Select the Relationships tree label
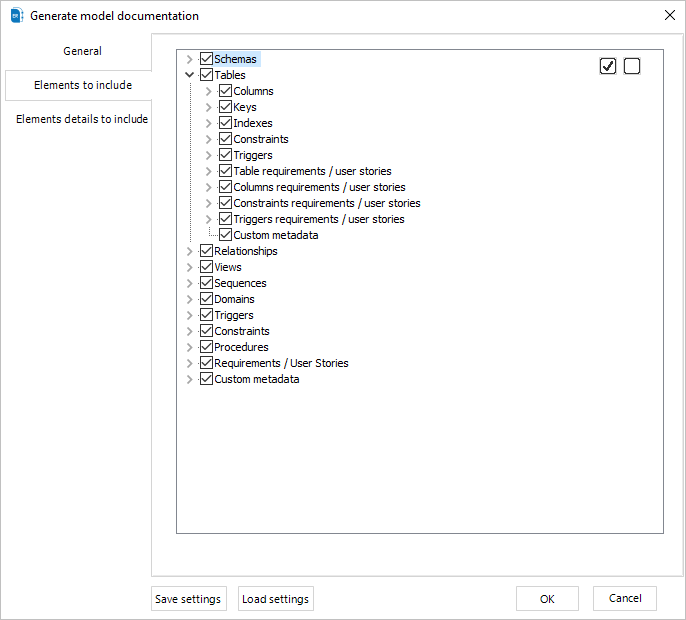 coord(245,251)
